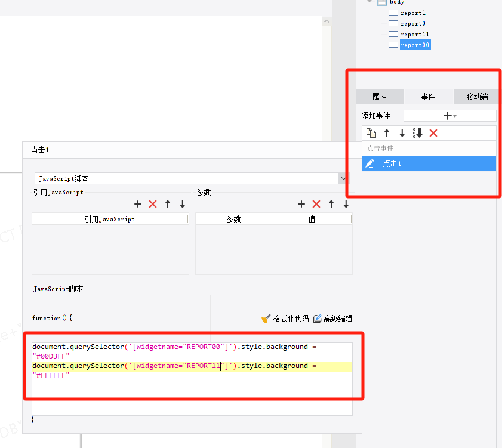This screenshot has height=448, width=502.
Task: Add a new parameter row
Action: (301, 204)
